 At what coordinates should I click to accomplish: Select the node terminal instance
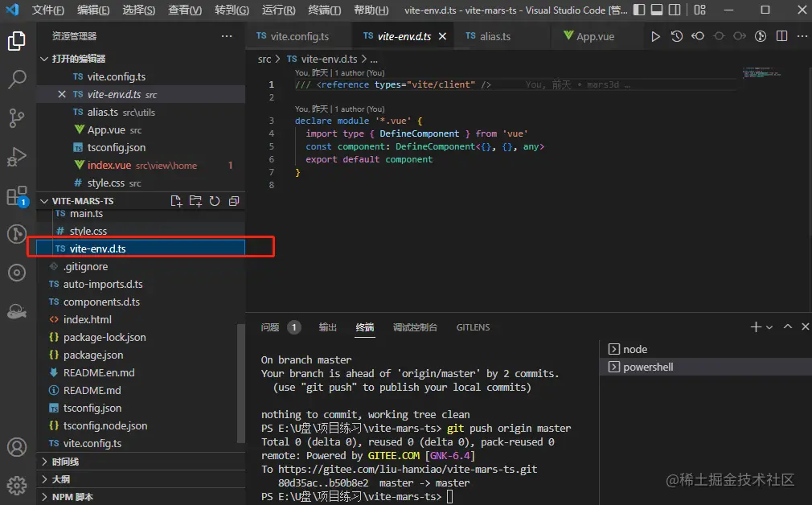pyautogui.click(x=706, y=349)
